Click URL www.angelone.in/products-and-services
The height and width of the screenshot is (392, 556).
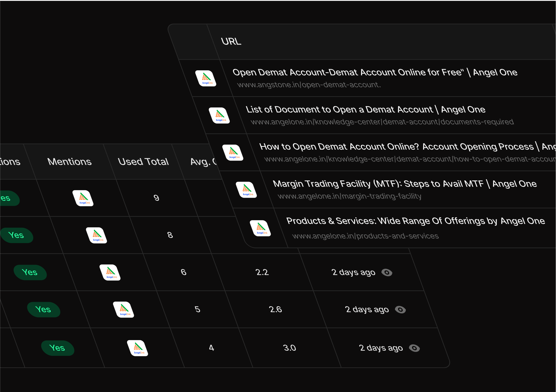(365, 236)
